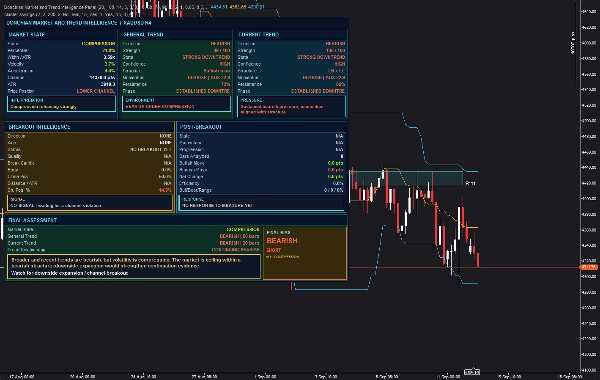Click the Bullish Move row value
The height and width of the screenshot is (380, 600).
(x=335, y=163)
